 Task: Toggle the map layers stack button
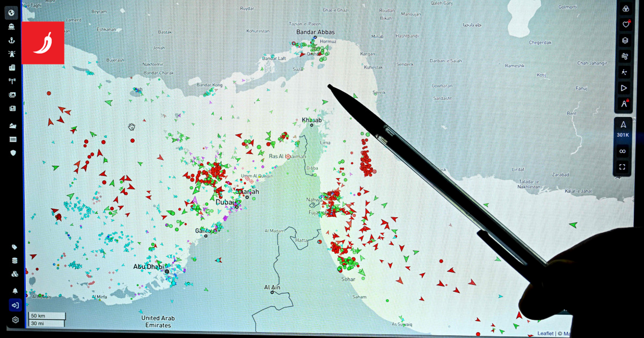point(625,40)
